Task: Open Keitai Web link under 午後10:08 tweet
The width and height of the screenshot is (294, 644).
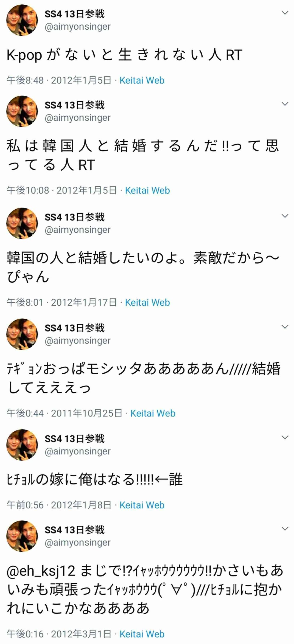Action: point(147,191)
